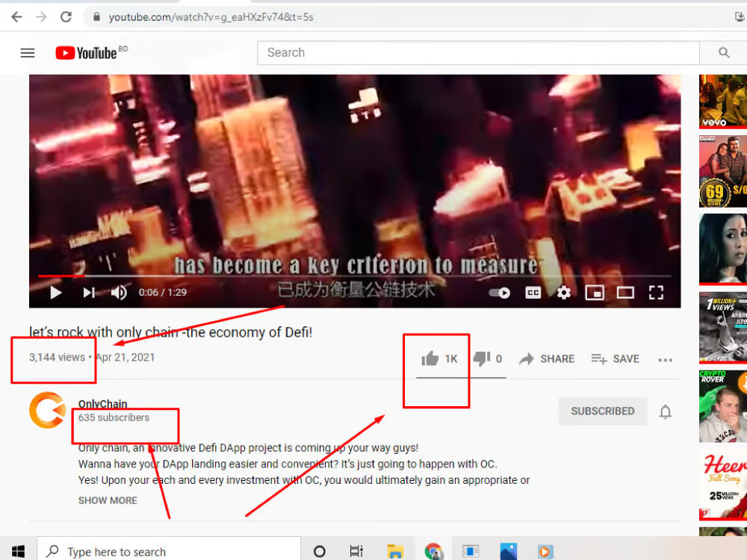
Task: Open the YouTube hamburger guide menu
Action: [x=28, y=53]
